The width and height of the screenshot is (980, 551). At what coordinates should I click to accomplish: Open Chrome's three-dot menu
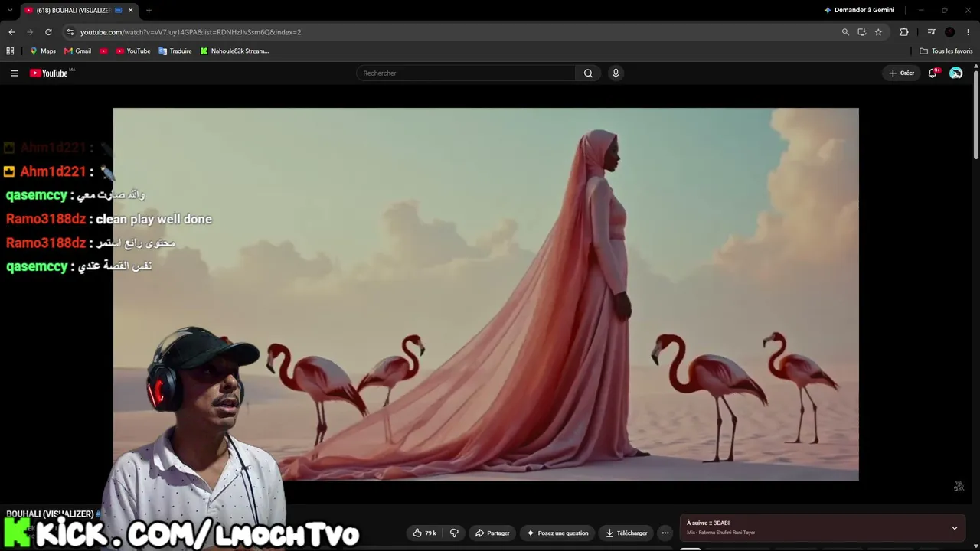click(969, 32)
